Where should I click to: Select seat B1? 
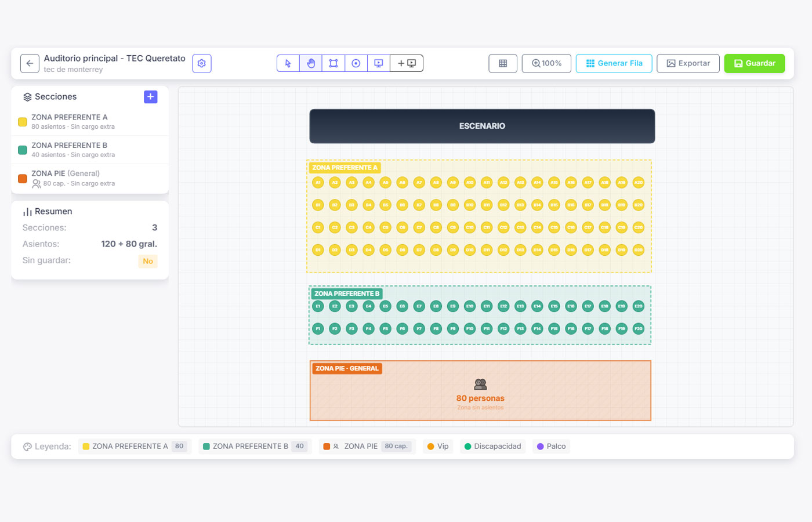point(318,205)
